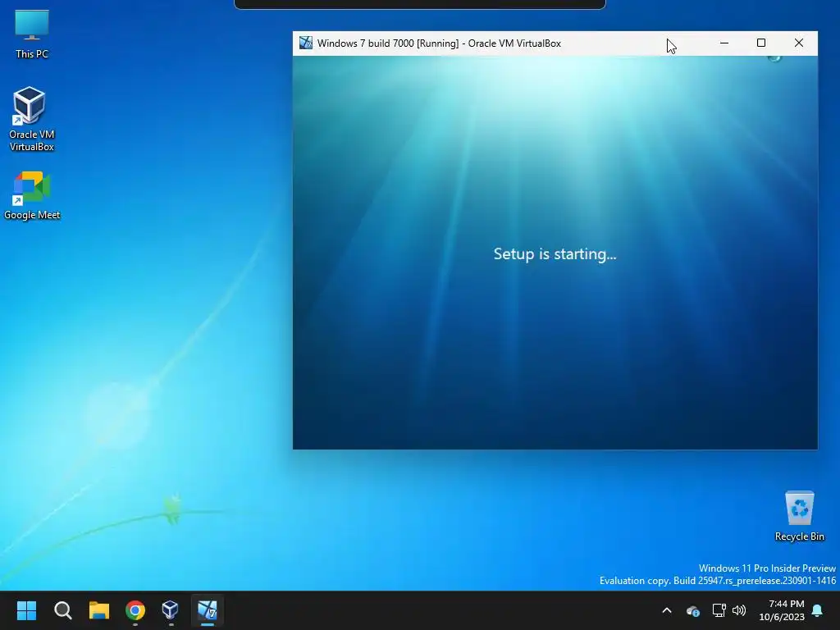The height and width of the screenshot is (630, 840).
Task: Launch Google Chrome from the taskbar
Action: coord(135,610)
